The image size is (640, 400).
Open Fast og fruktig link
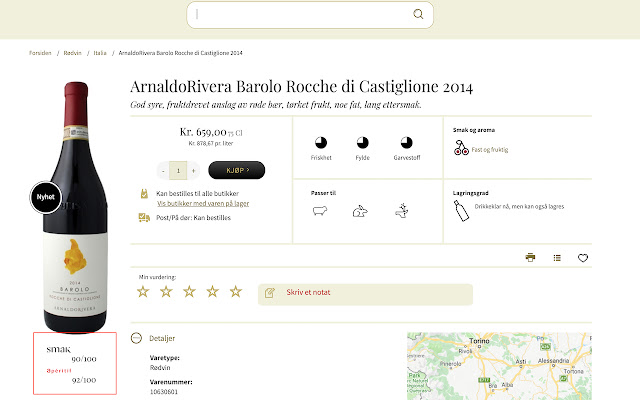click(x=490, y=150)
